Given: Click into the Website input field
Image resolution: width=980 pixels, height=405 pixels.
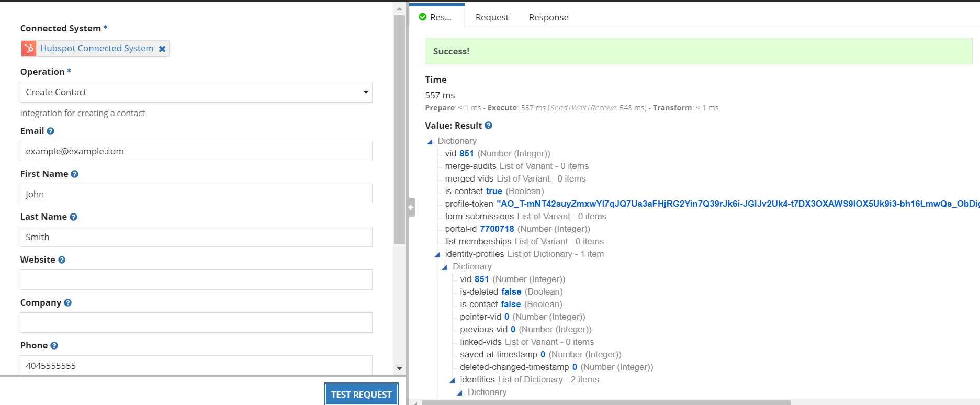Looking at the screenshot, I should point(196,280).
